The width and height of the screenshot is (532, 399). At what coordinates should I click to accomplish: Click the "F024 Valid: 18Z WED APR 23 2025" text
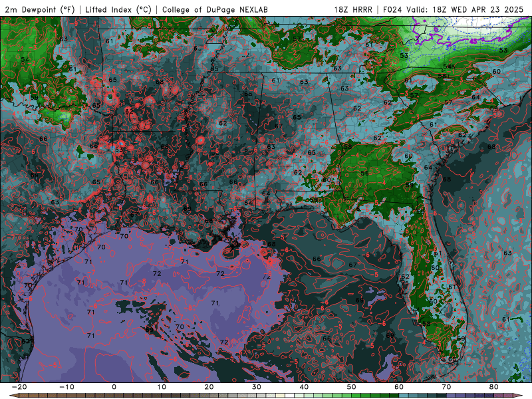[454, 9]
